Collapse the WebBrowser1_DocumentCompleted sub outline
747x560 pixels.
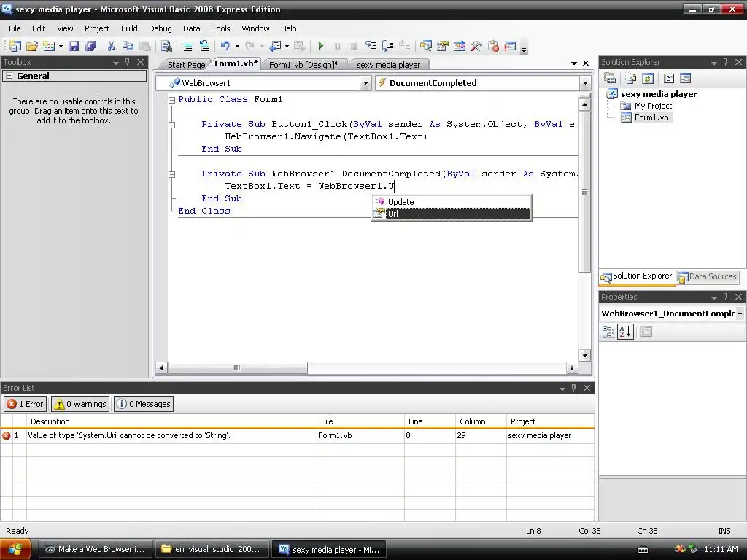pos(171,174)
